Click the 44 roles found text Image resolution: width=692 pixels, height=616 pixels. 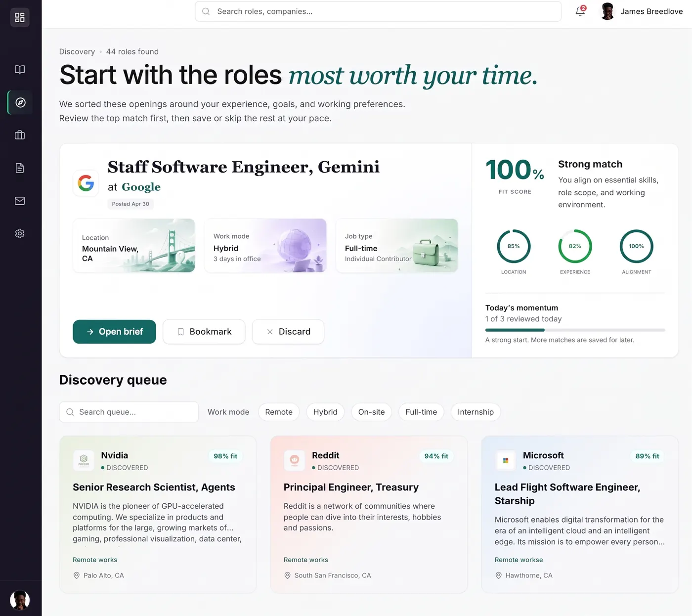(x=132, y=51)
